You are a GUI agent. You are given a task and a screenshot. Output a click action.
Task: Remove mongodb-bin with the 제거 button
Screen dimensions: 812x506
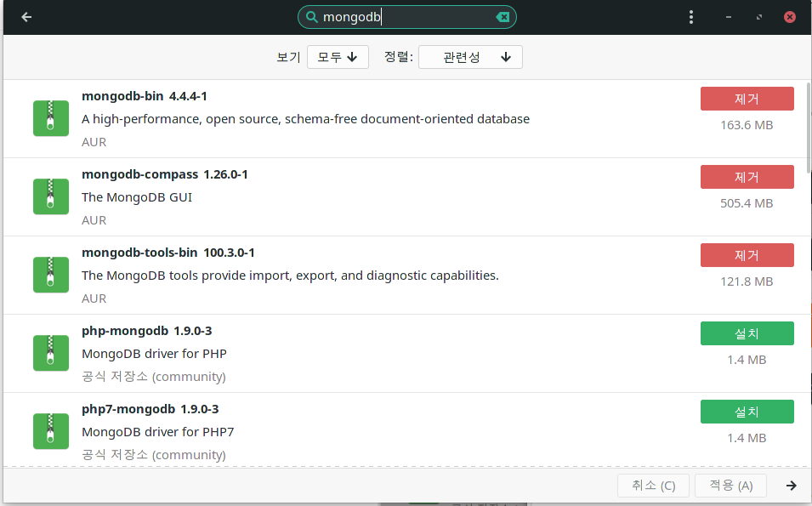[x=747, y=99]
